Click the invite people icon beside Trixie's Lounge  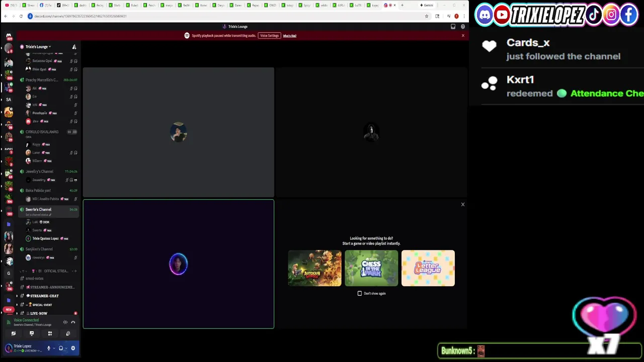(74, 47)
